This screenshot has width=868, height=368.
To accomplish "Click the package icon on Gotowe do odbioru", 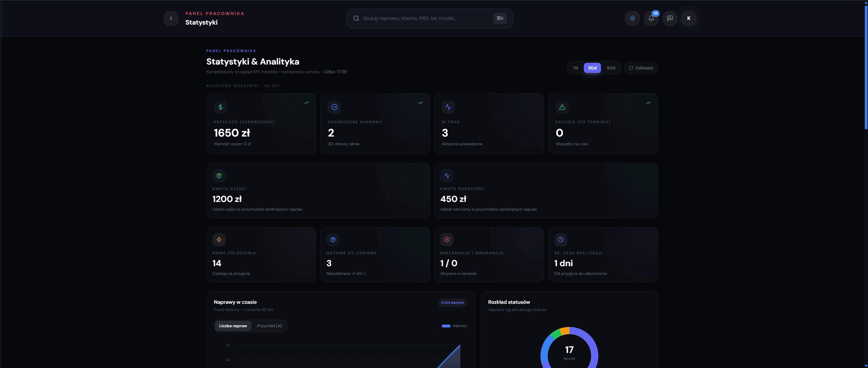I will 333,240.
